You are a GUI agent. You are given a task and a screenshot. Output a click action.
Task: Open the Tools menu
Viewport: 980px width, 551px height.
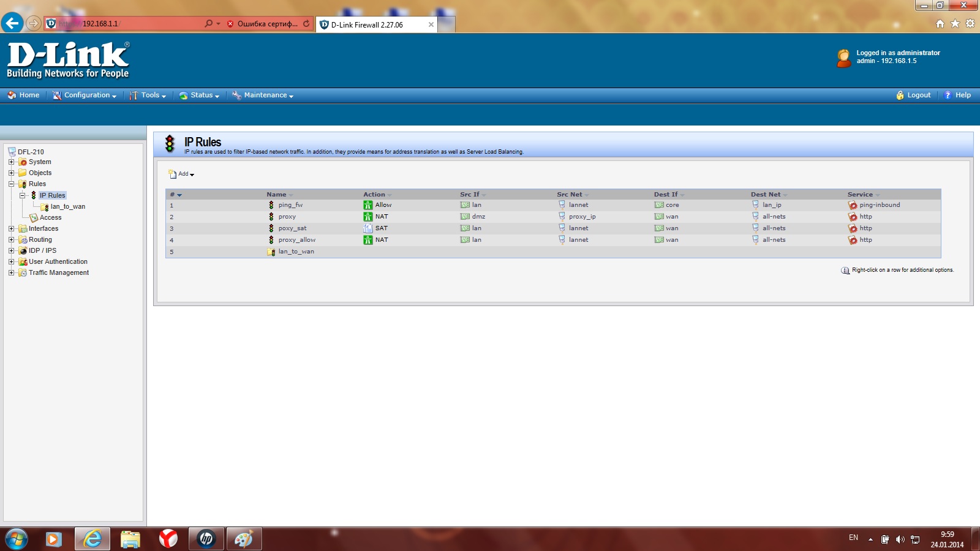pyautogui.click(x=148, y=95)
